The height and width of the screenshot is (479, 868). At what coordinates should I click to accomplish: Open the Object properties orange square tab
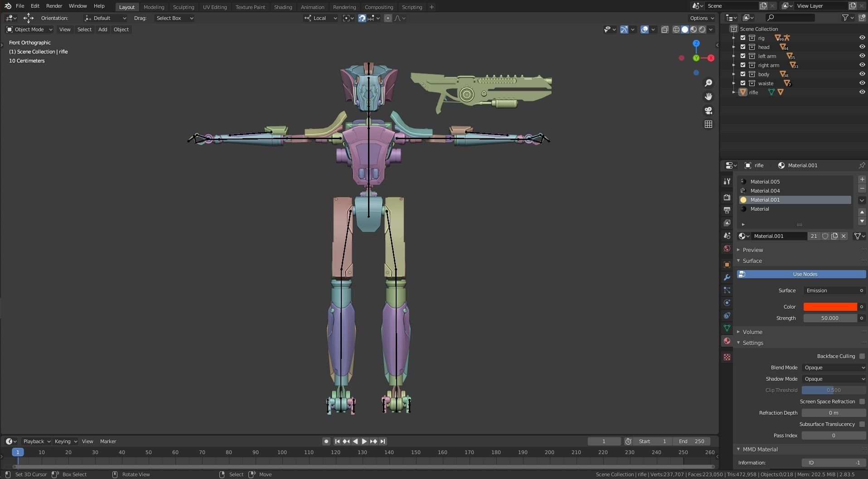[727, 265]
